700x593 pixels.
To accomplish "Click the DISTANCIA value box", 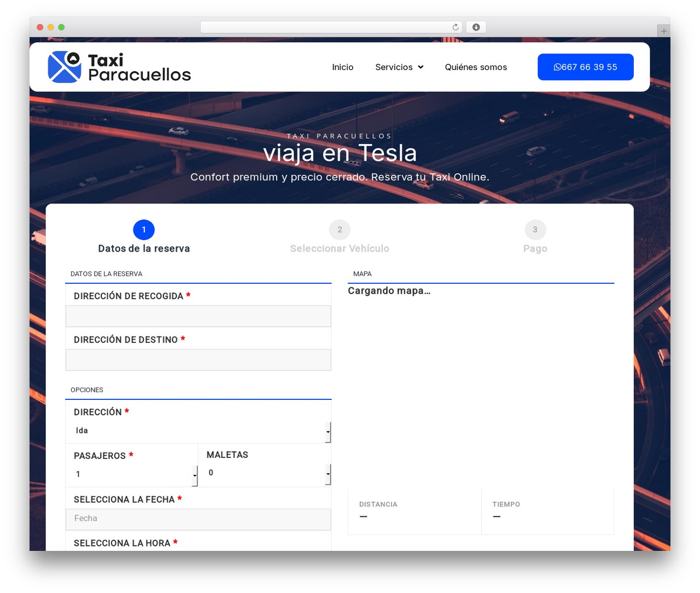I will click(415, 511).
